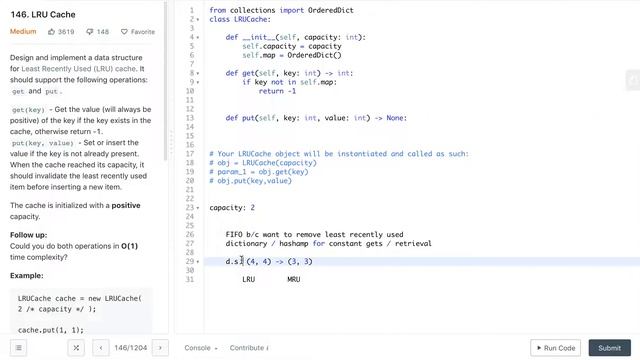Click 'capacity: 2' text on line 23

[x=232, y=208]
